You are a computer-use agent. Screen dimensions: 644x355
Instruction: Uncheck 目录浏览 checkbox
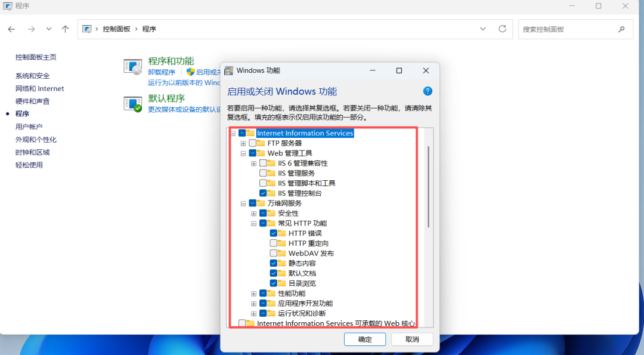(x=273, y=283)
